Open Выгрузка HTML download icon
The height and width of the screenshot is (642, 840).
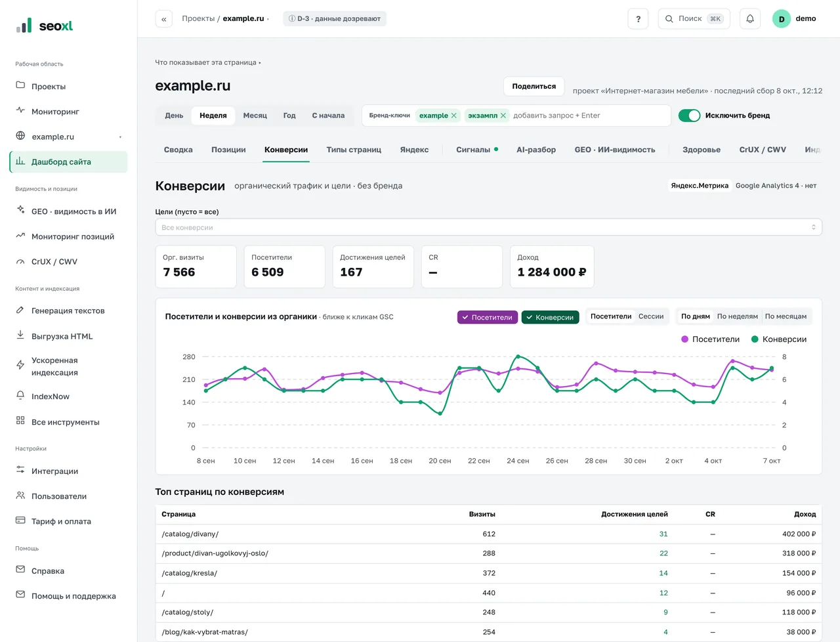[x=20, y=335]
